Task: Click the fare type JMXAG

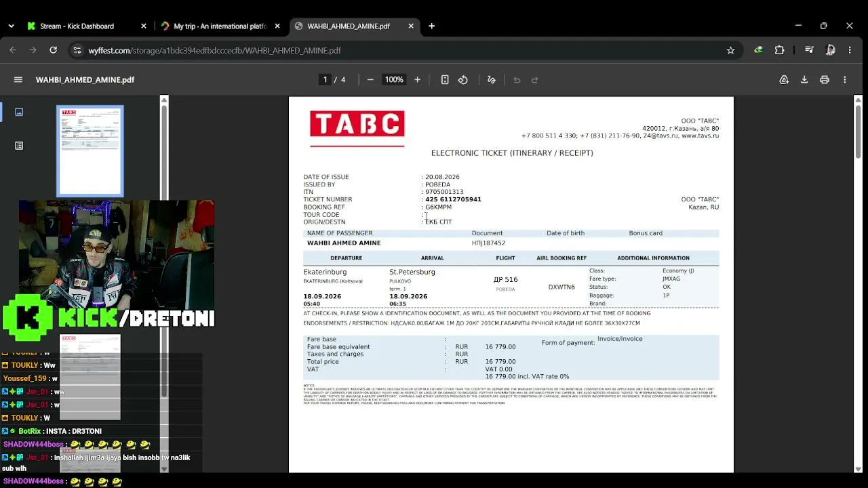Action: point(671,279)
